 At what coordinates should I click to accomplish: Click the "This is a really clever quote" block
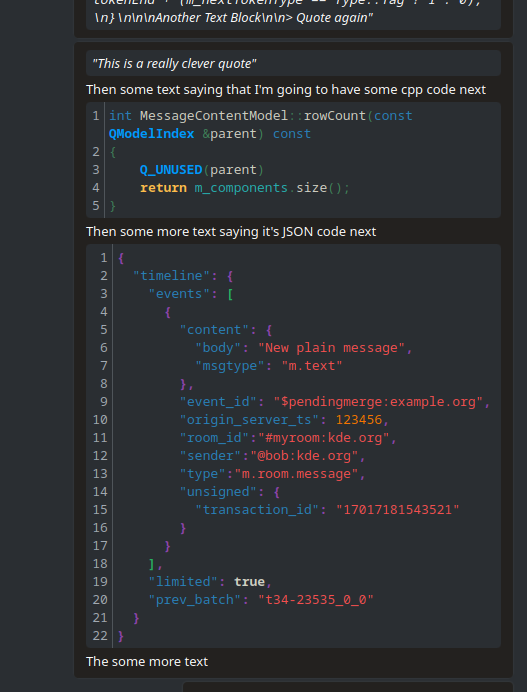[x=293, y=63]
